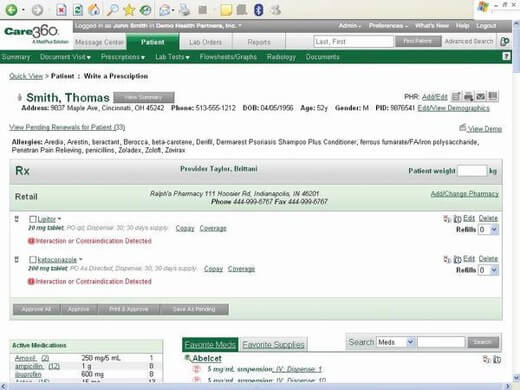Click the Mail envelope icon in browser toolbar
The height and width of the screenshot is (390, 520).
click(165, 10)
